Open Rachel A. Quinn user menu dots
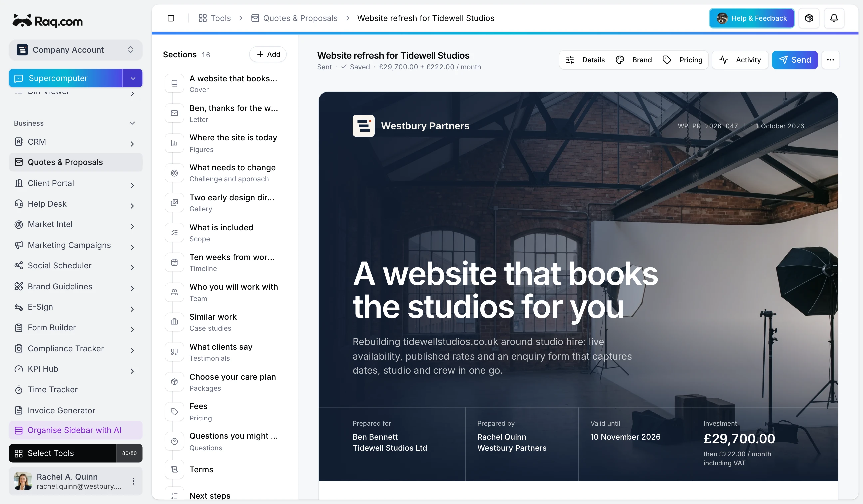Screen dimensions: 863x504 click(x=133, y=481)
